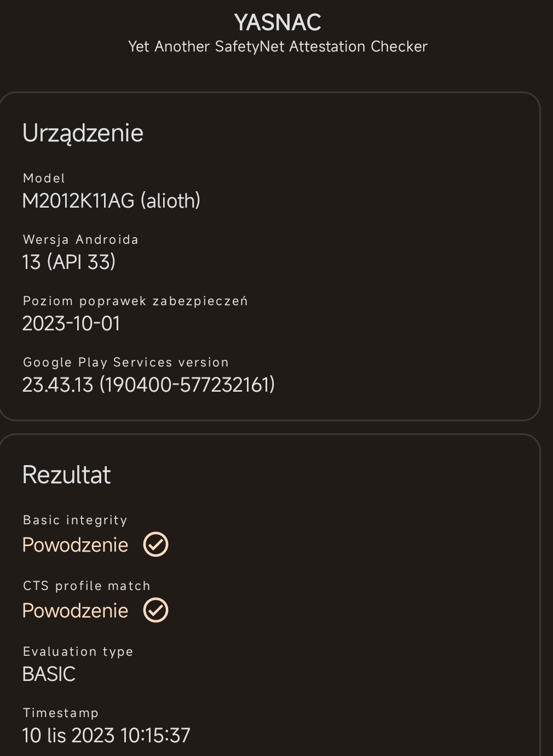Click the 10 lis 2023 timestamp value

106,736
